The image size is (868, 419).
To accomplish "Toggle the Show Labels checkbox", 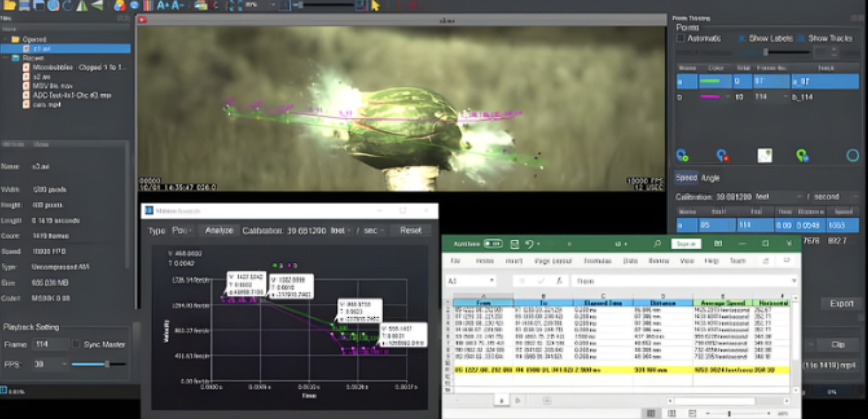I will click(742, 38).
